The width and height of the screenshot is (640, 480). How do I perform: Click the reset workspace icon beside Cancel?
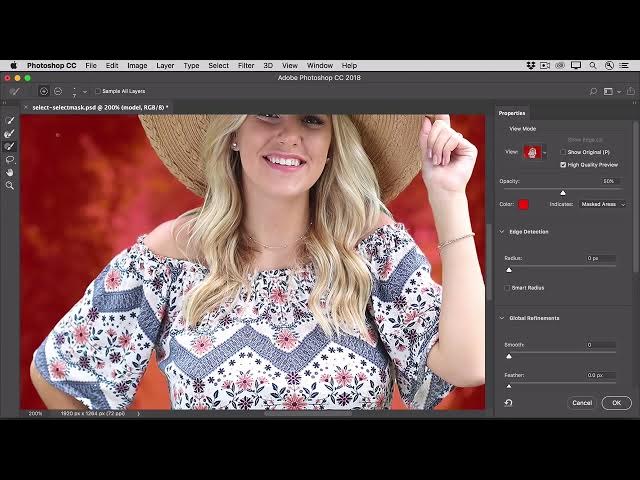508,403
